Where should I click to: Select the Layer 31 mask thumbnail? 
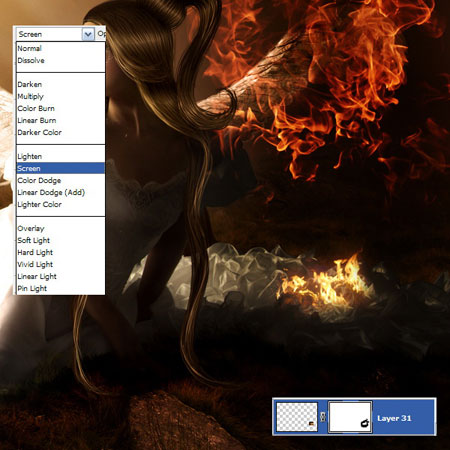[350, 417]
